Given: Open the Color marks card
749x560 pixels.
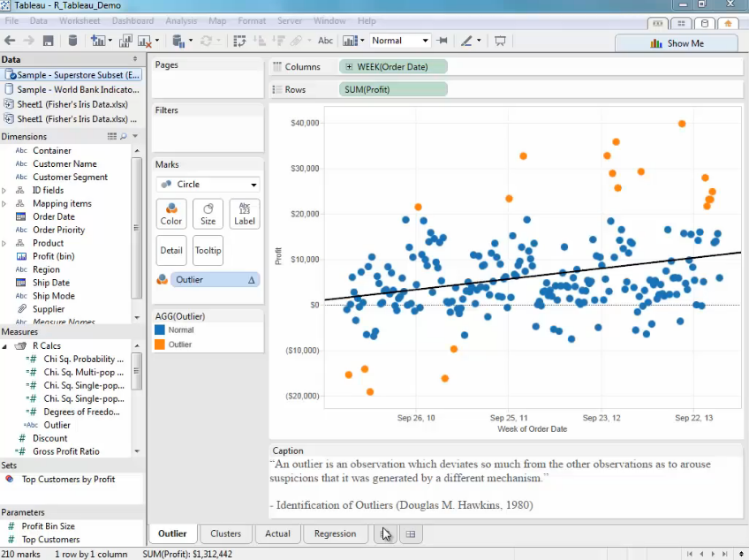Looking at the screenshot, I should 171,214.
